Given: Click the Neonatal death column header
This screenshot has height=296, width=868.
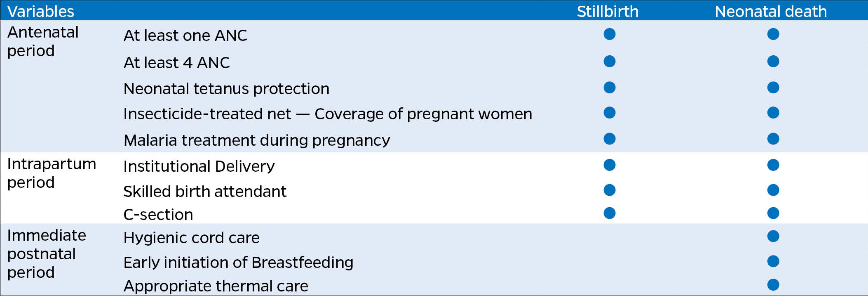Looking at the screenshot, I should click(771, 11).
